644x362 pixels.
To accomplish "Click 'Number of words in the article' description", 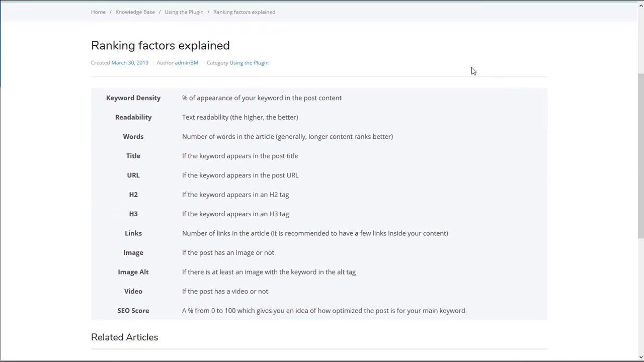I will (x=287, y=137).
